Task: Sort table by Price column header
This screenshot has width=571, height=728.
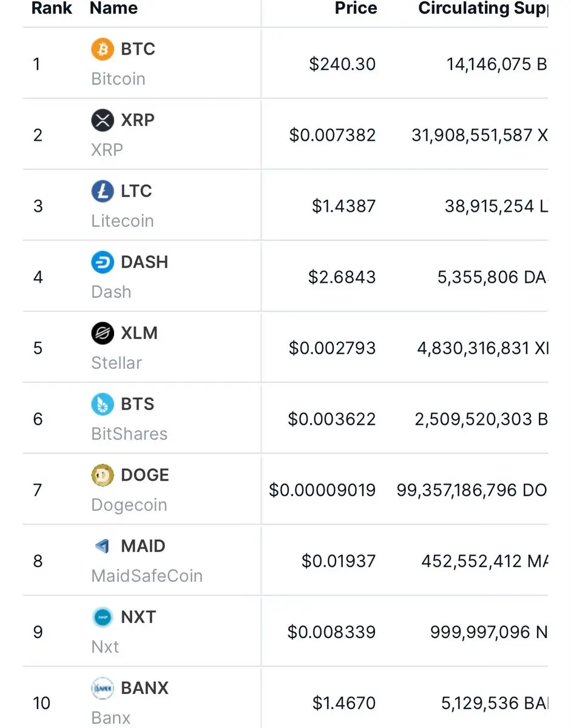Action: click(x=356, y=8)
